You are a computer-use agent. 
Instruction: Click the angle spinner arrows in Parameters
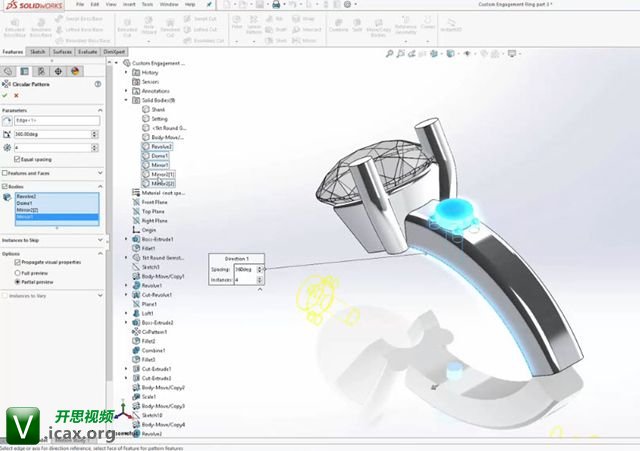[95, 134]
